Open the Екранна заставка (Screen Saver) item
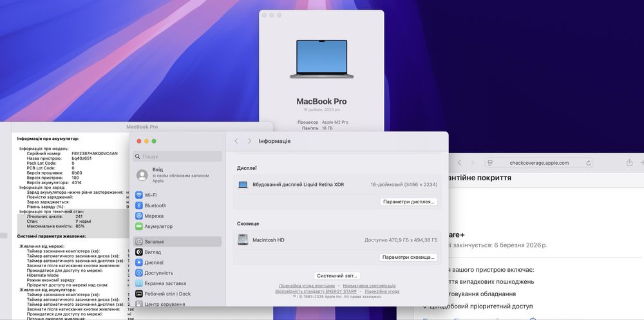Image resolution: width=644 pixels, height=320 pixels. 178,283
